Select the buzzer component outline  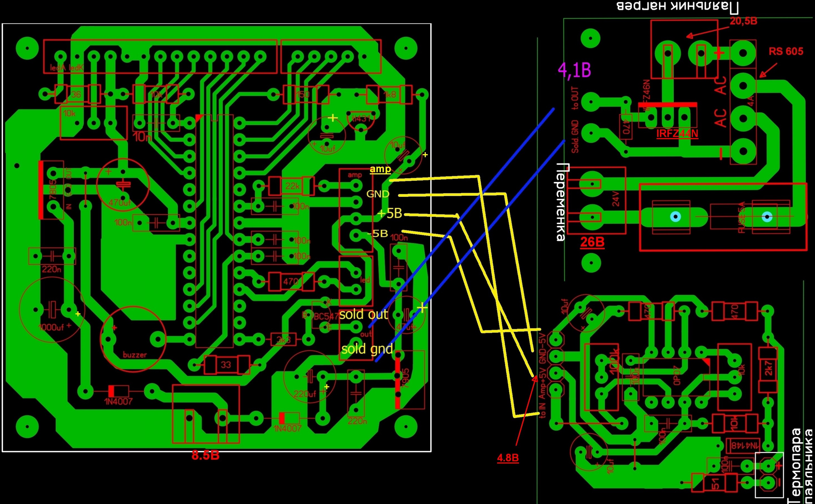[x=133, y=339]
